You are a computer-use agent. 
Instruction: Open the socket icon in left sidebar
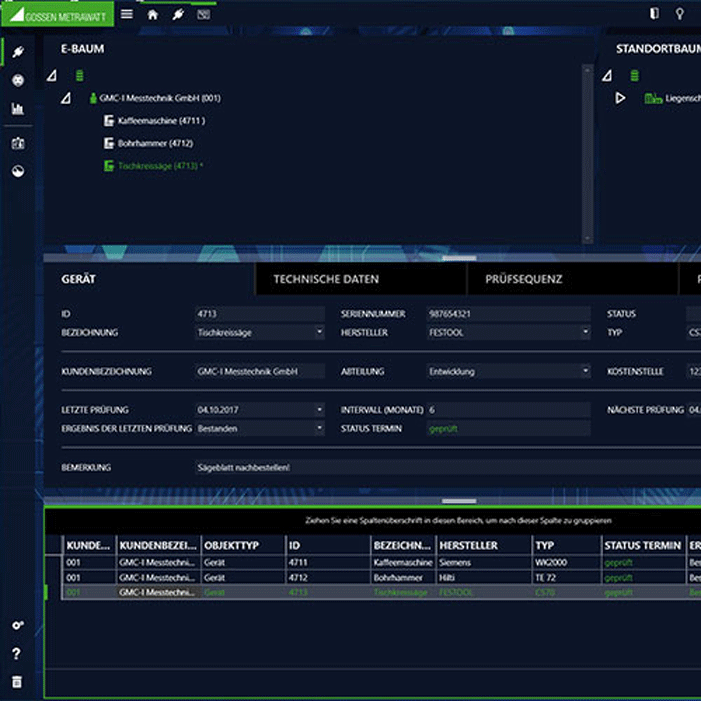(17, 80)
